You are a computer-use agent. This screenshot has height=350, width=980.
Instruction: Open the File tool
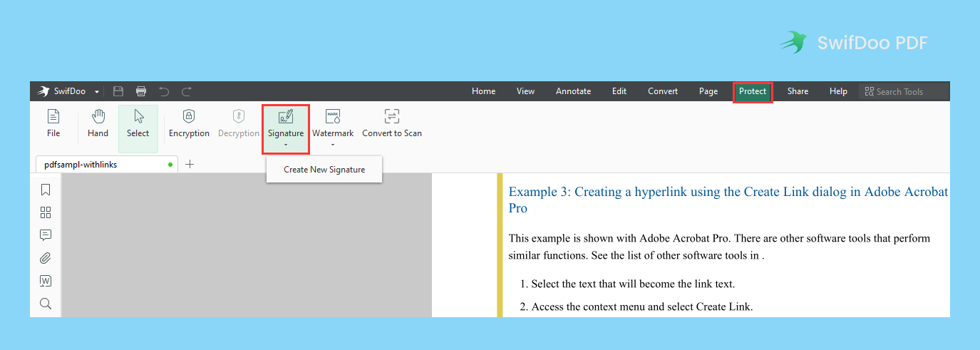pyautogui.click(x=53, y=124)
